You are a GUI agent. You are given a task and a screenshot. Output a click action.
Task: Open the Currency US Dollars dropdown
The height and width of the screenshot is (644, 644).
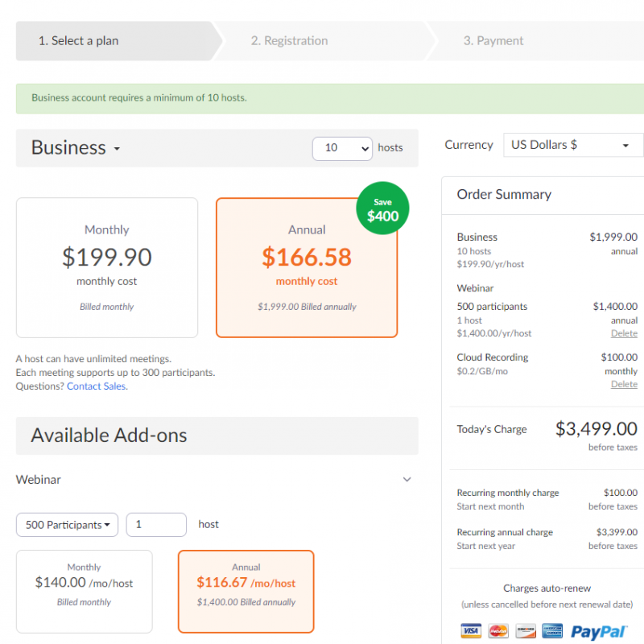point(573,145)
